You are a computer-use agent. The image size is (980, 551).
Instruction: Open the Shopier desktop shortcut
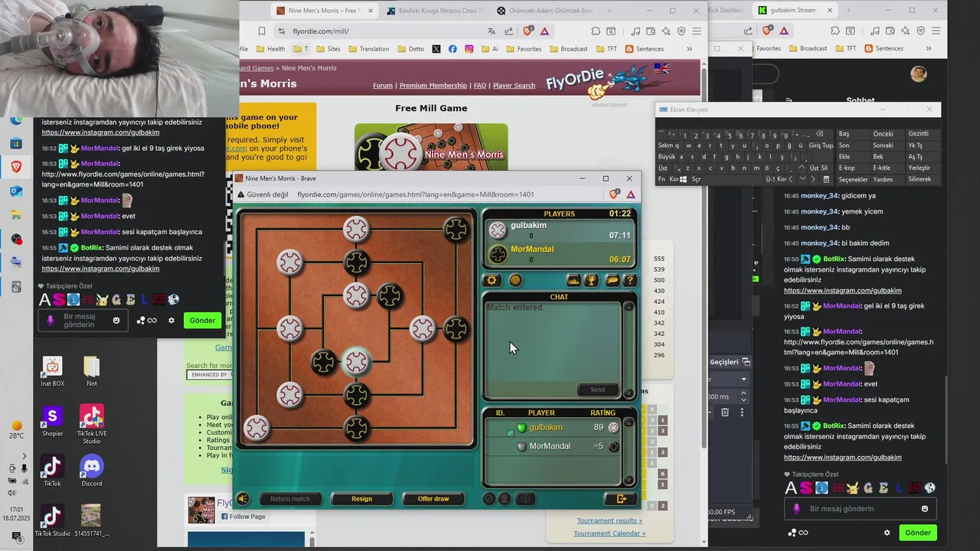click(52, 422)
